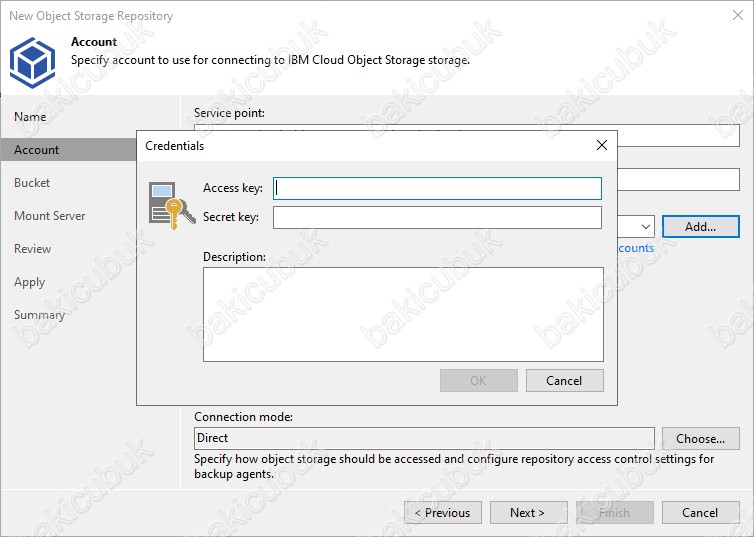This screenshot has height=537, width=754.
Task: Click the Access key label
Action: 233,188
